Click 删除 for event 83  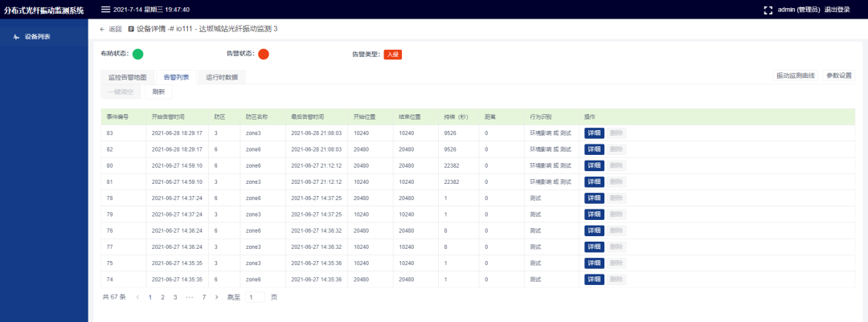(x=616, y=132)
